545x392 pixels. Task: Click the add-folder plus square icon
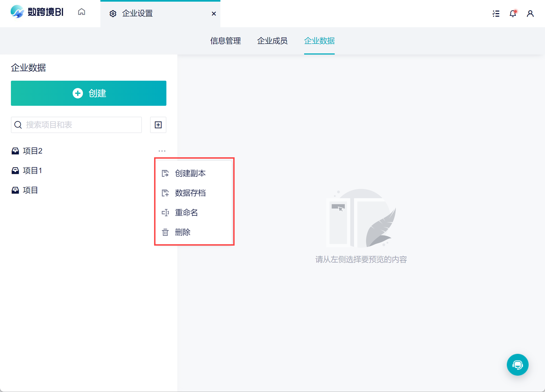click(158, 125)
